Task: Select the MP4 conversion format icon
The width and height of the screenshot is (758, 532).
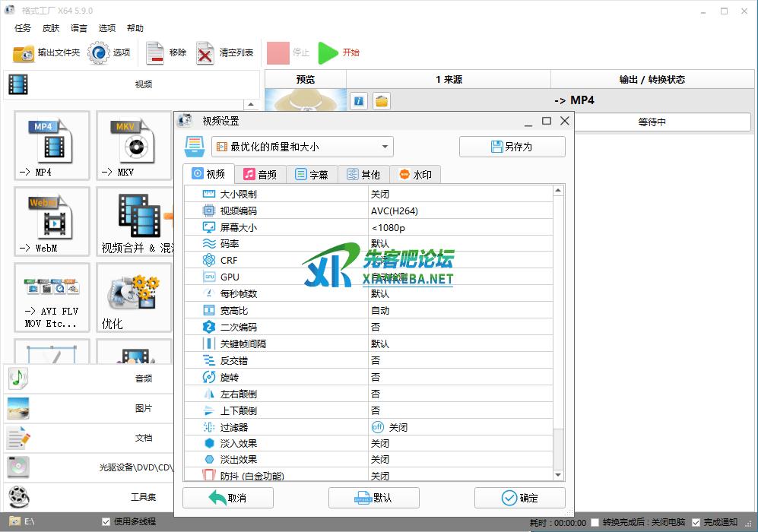Action: tap(52, 146)
